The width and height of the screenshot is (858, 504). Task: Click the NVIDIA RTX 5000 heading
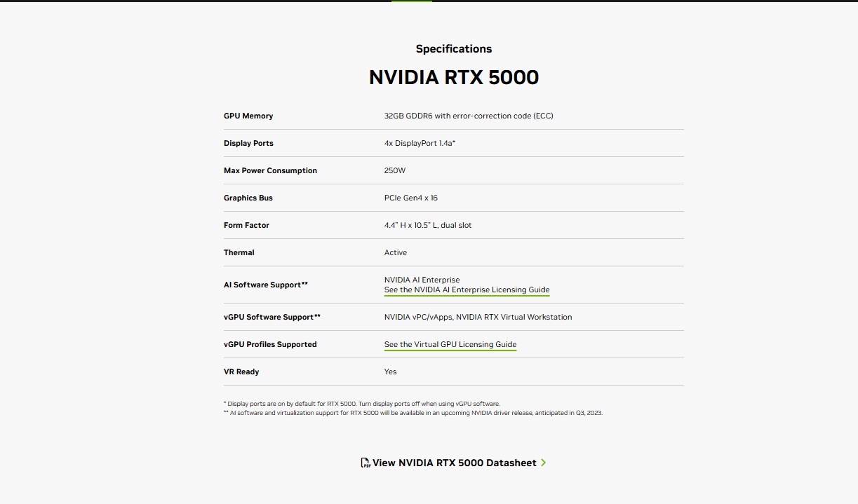[454, 77]
